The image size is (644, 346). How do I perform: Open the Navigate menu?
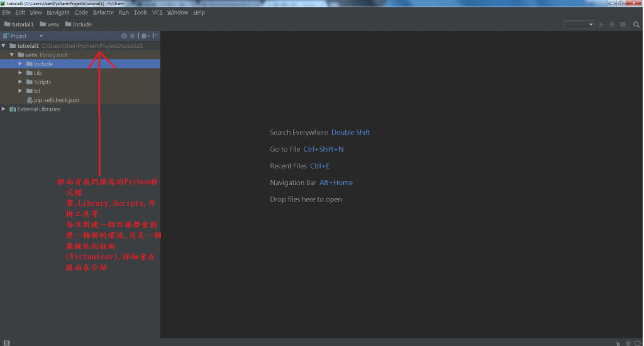pos(58,13)
